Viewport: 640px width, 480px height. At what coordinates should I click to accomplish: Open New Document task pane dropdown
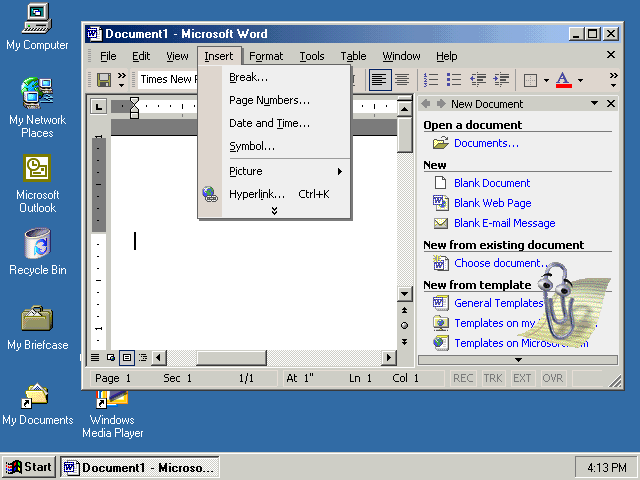595,103
